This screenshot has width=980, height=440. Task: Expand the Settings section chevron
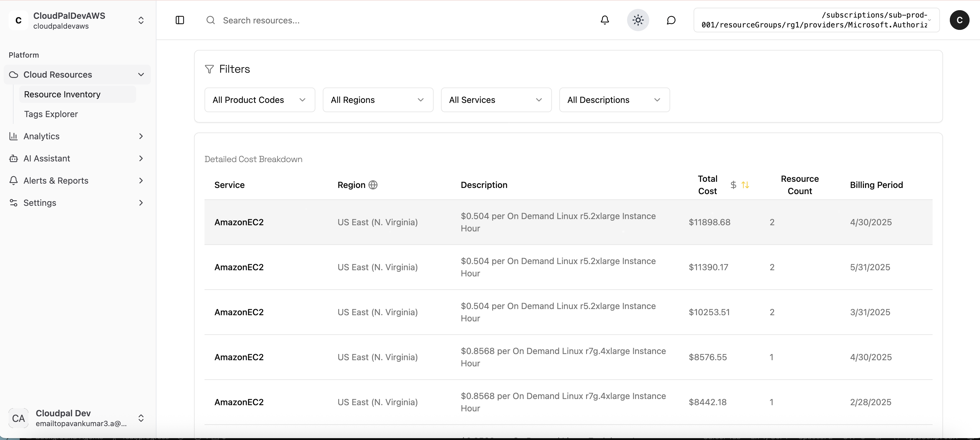pos(141,203)
